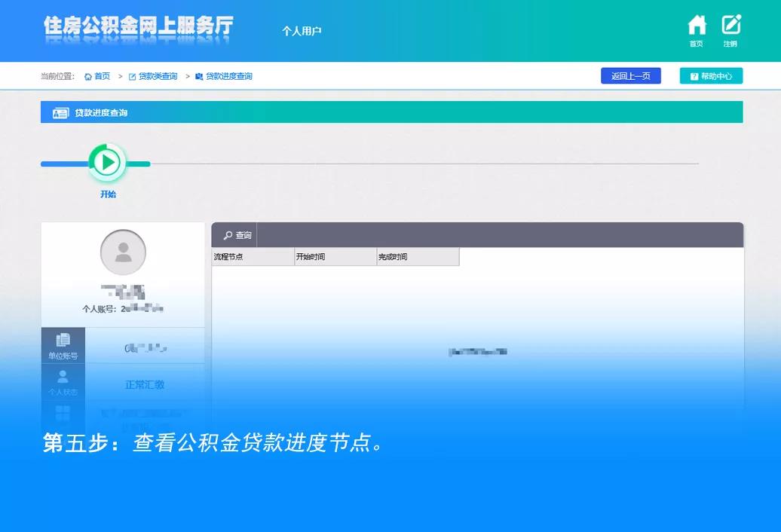Click the ID card icon beside 贷款进度查询 heading
Viewport: 781px width, 532px height.
click(x=60, y=113)
